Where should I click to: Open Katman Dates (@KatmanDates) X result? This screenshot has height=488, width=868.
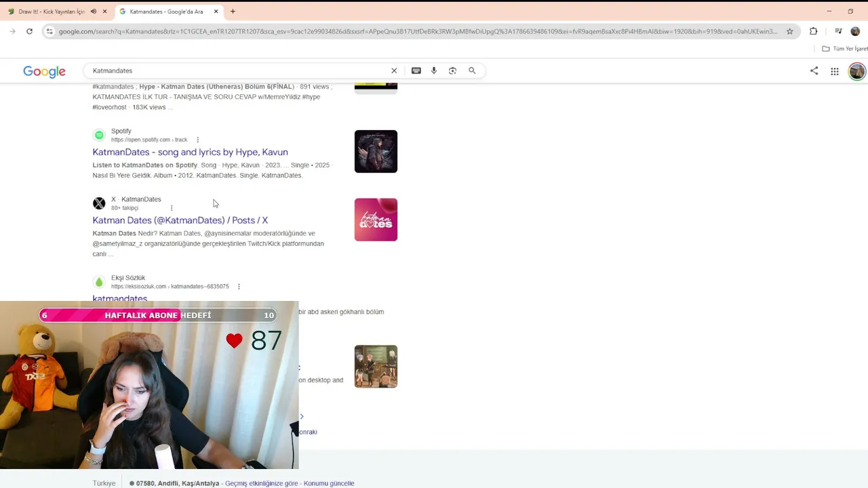[x=180, y=220]
